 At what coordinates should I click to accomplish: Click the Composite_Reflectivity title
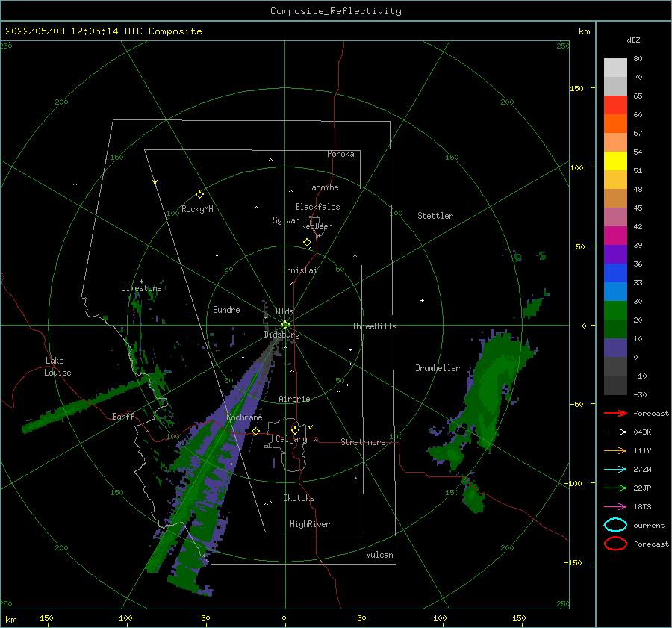[336, 11]
